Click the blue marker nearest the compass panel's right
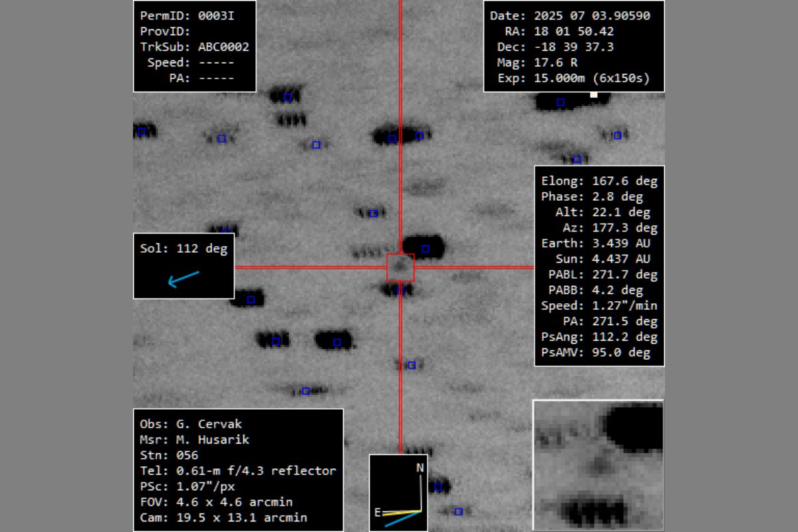Viewport: 798px width, 532px height. pyautogui.click(x=438, y=487)
